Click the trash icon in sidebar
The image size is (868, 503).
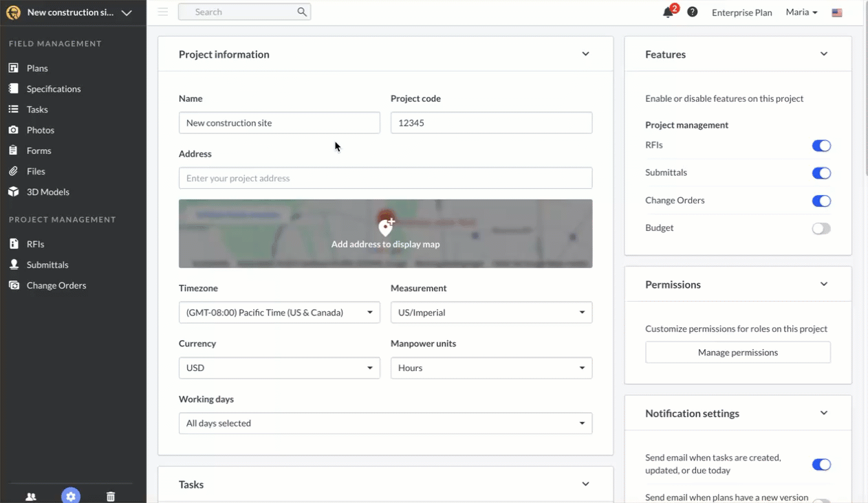coord(111,496)
